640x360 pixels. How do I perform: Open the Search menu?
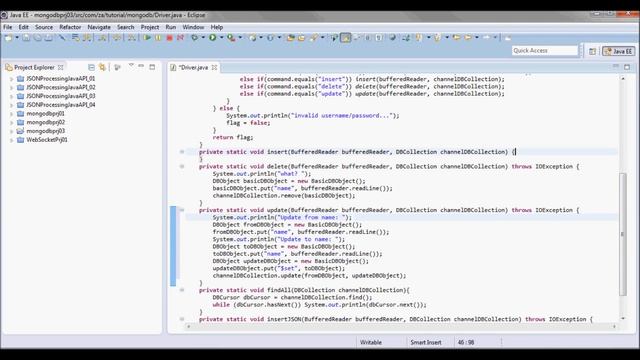coord(126,27)
